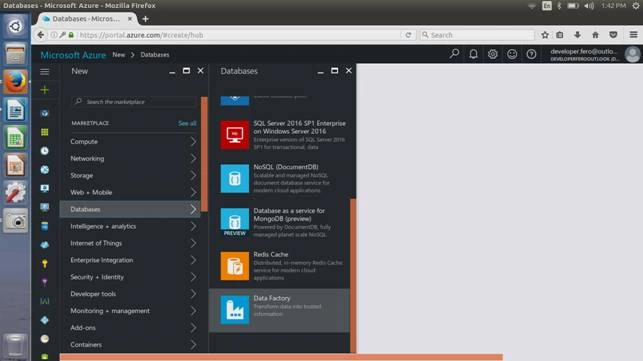Viewport: 643px width, 361px height.
Task: Go to Firefox home page icon
Action: (595, 35)
